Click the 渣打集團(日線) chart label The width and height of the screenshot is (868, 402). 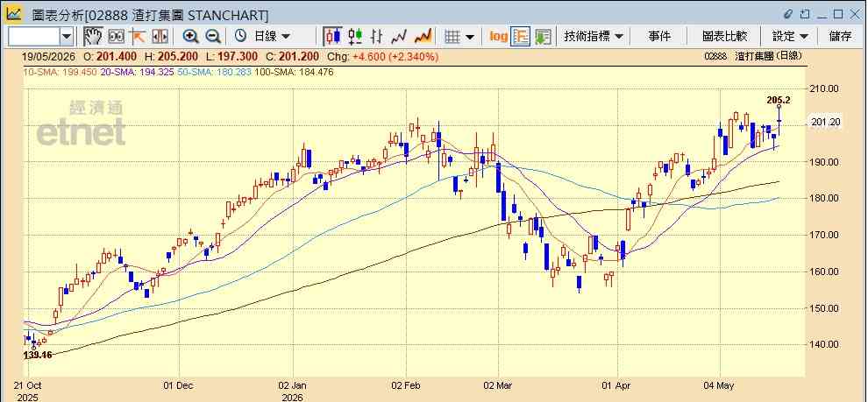[769, 56]
